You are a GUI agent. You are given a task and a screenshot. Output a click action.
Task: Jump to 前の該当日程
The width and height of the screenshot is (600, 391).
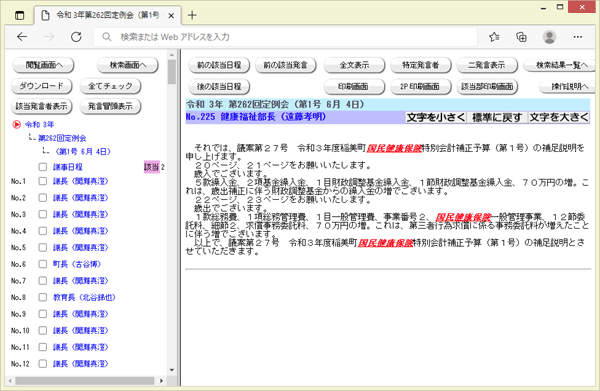click(219, 65)
